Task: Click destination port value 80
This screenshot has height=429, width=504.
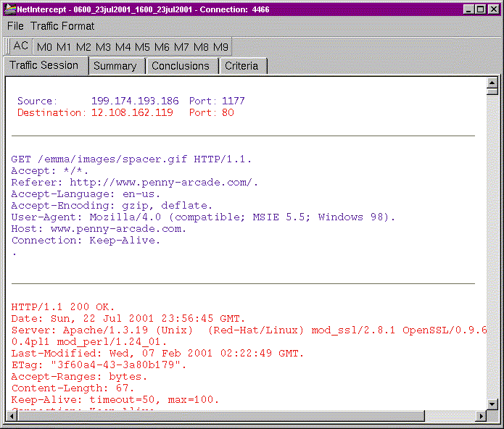Action: [228, 112]
